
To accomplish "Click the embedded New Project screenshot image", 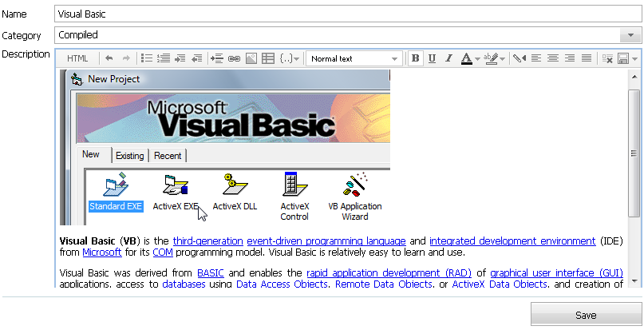I will 225,147.
